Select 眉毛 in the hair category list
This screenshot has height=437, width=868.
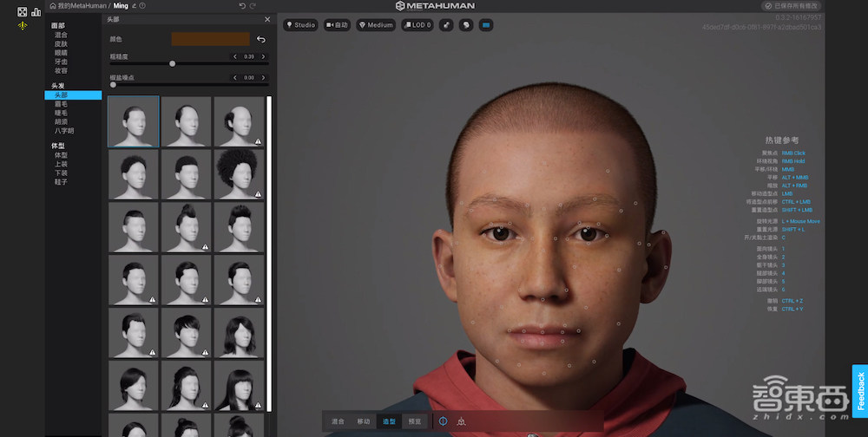pyautogui.click(x=61, y=104)
